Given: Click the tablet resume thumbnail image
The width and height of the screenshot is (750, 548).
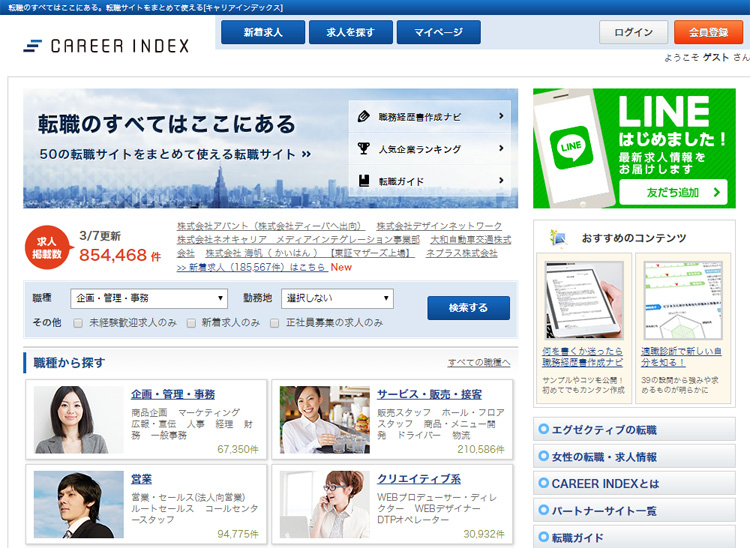Looking at the screenshot, I should tap(584, 300).
